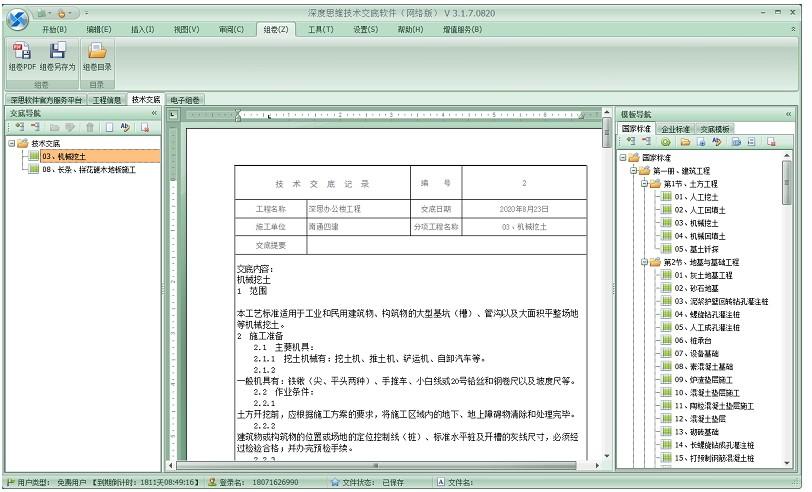812x492 pixels.
Task: Click the 2020年8月23日 date cell
Action: [524, 209]
